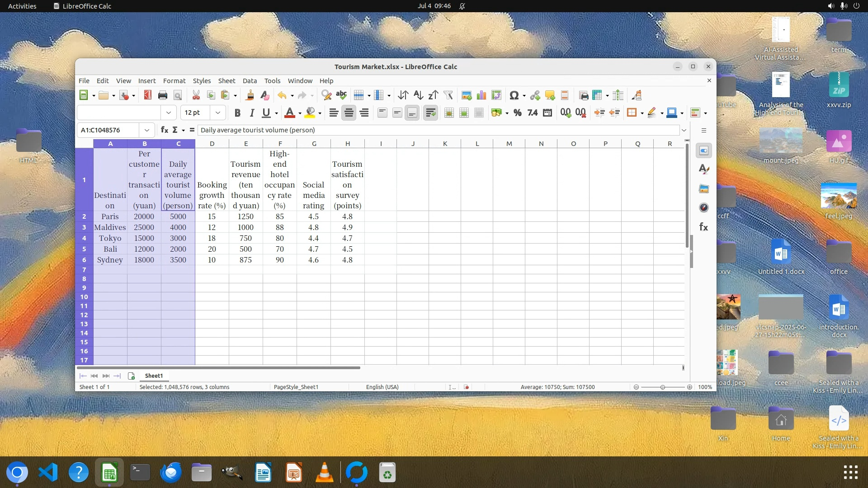Click the Clone Formatting paintbrush icon
Viewport: 868px width, 488px height.
tap(250, 95)
